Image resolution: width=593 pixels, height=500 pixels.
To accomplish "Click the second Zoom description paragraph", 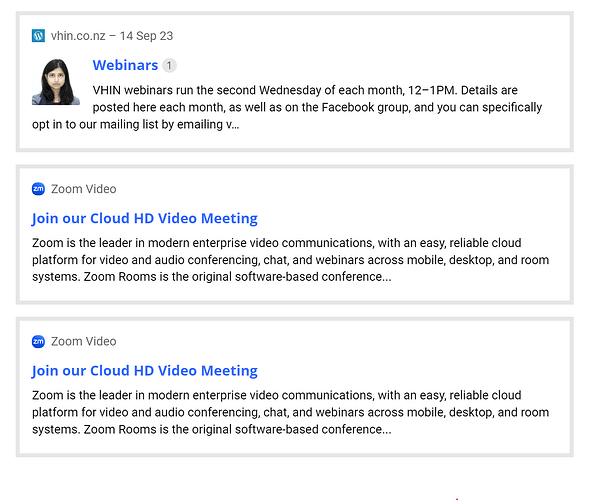I will point(290,412).
